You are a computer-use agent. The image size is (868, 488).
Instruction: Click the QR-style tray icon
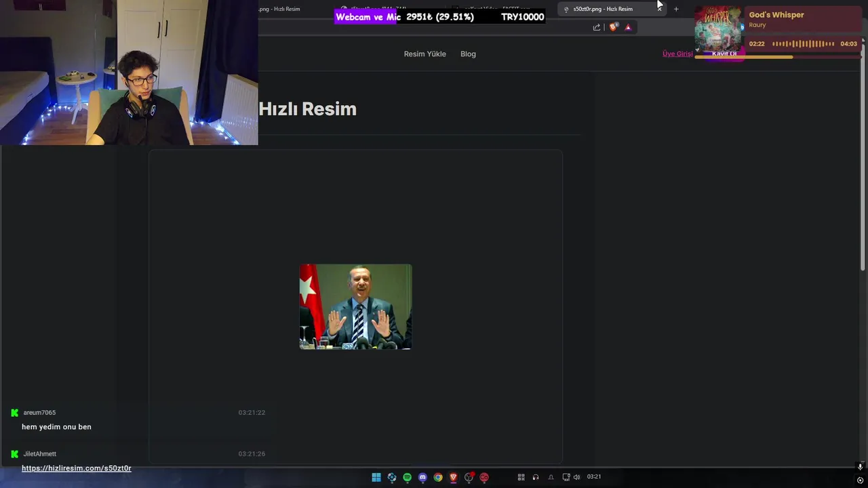click(521, 477)
